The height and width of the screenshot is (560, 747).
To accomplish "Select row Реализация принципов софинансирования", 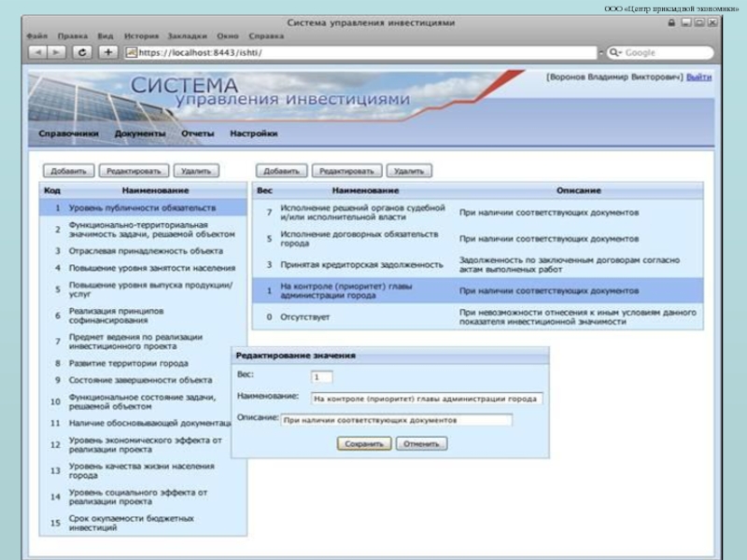I will [x=143, y=315].
